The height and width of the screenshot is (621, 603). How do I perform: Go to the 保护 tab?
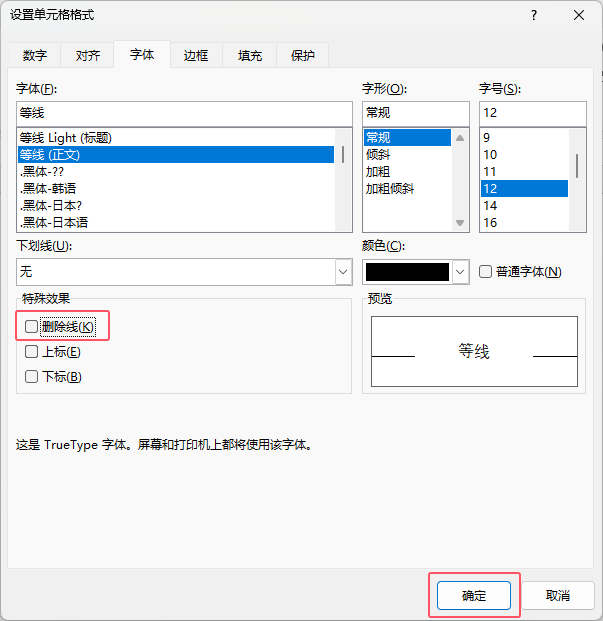pos(302,55)
